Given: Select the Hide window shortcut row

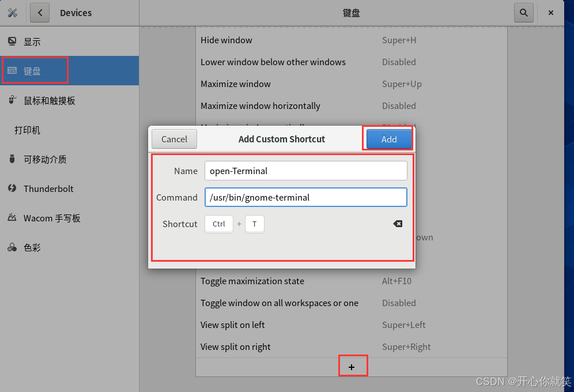Looking at the screenshot, I should (352, 40).
